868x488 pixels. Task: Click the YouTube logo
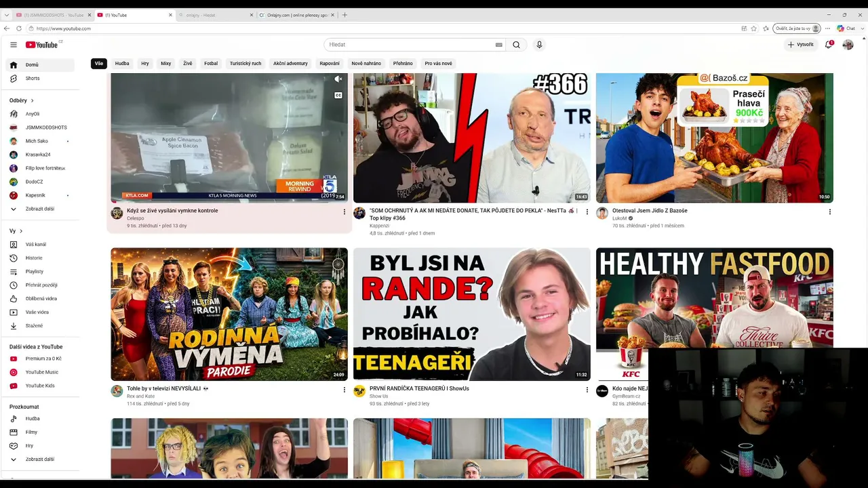click(42, 45)
